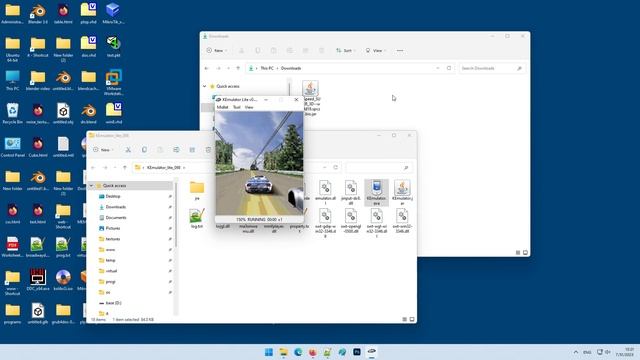Select the log.txt file
Viewport: 640px width, 360px height.
pos(197,218)
